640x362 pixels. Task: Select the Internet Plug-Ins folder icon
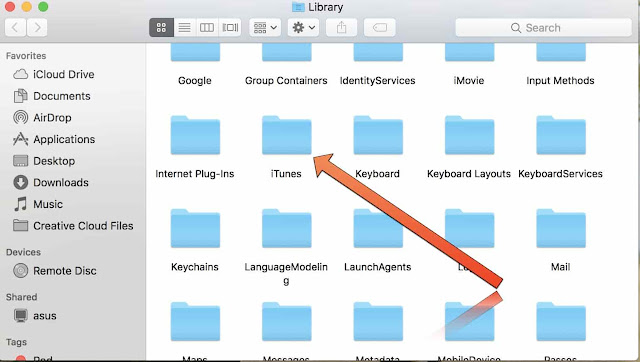[x=195, y=136]
